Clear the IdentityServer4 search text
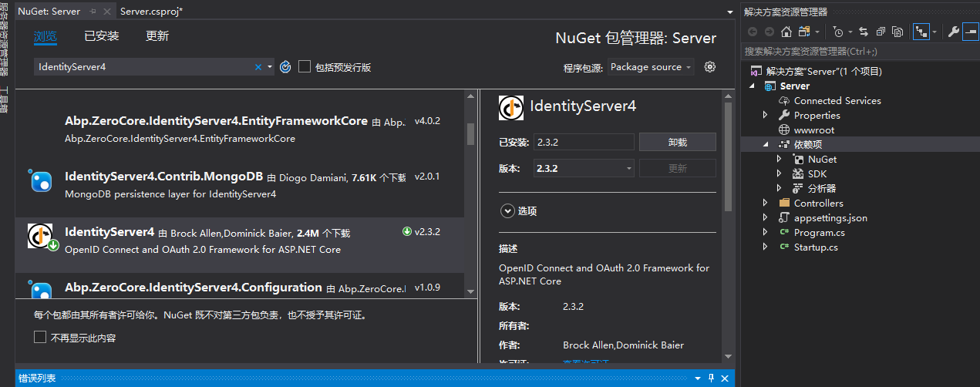This screenshot has width=980, height=387. (x=258, y=67)
